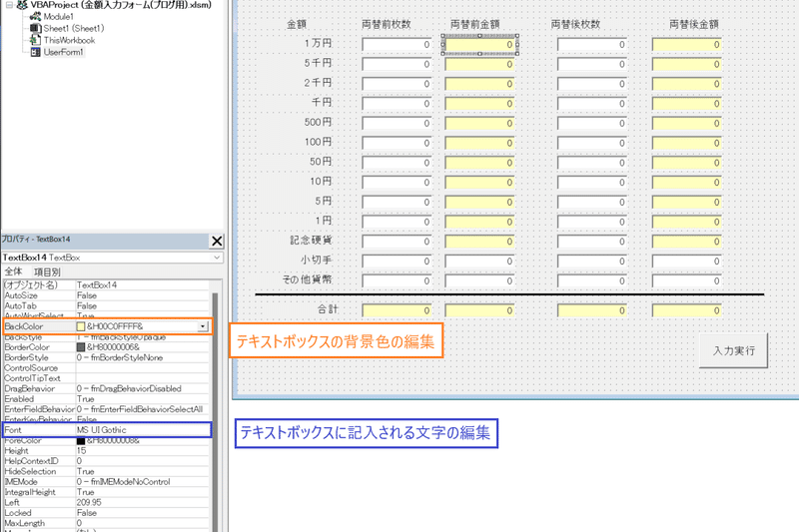Select the AutoTab property row

(107, 306)
